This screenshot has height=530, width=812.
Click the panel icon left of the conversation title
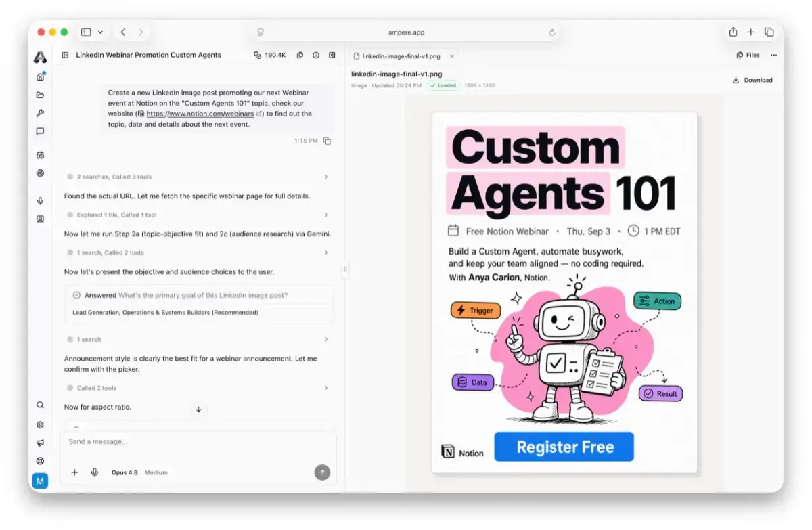(65, 55)
